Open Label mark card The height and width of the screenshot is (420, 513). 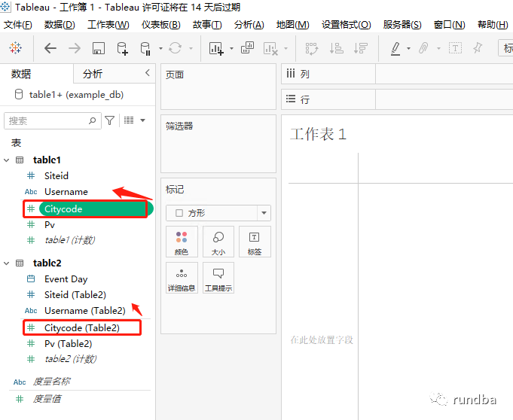click(x=255, y=242)
